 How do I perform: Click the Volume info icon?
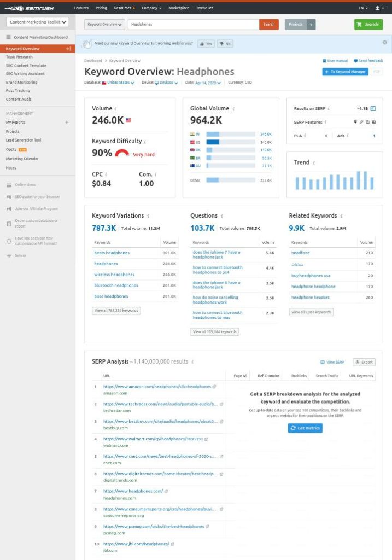click(115, 109)
